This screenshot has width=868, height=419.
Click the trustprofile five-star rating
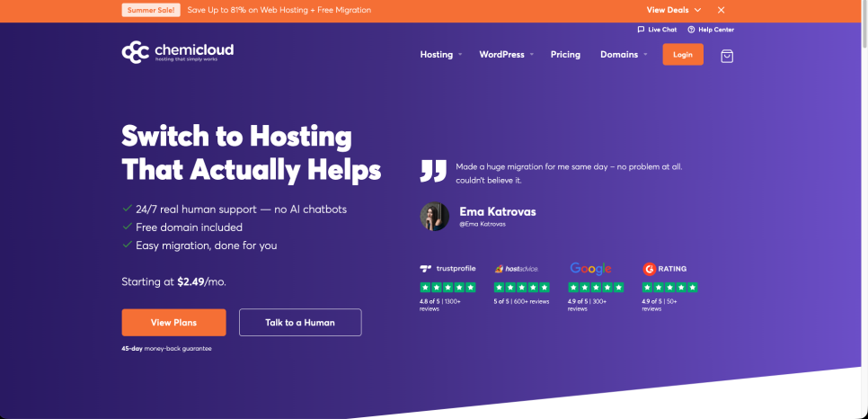point(447,288)
